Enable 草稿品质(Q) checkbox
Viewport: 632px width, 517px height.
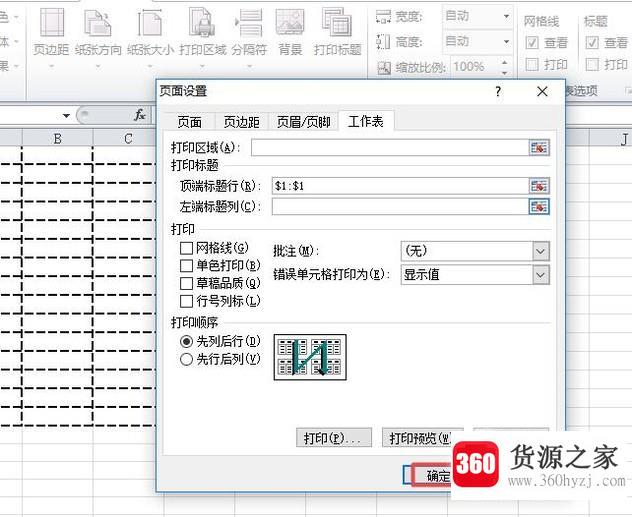click(x=186, y=283)
